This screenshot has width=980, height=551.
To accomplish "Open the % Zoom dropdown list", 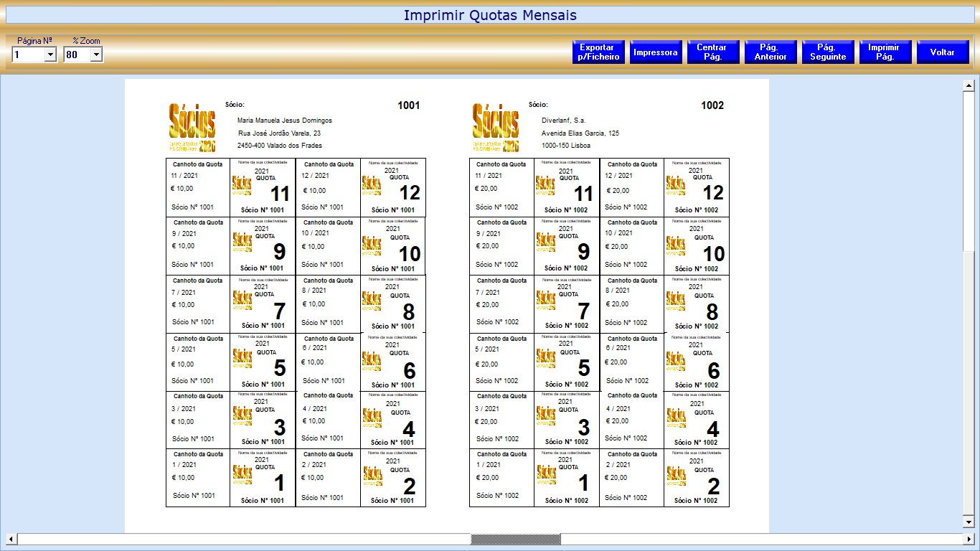I will point(96,55).
